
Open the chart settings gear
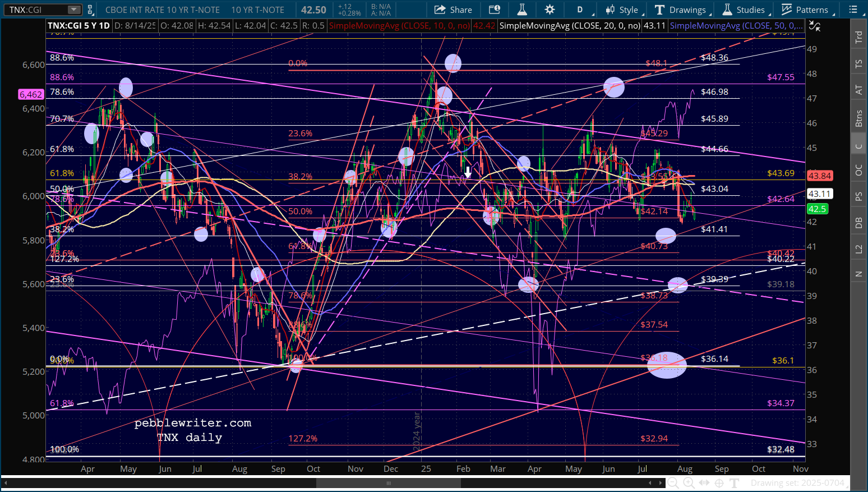[x=550, y=10]
